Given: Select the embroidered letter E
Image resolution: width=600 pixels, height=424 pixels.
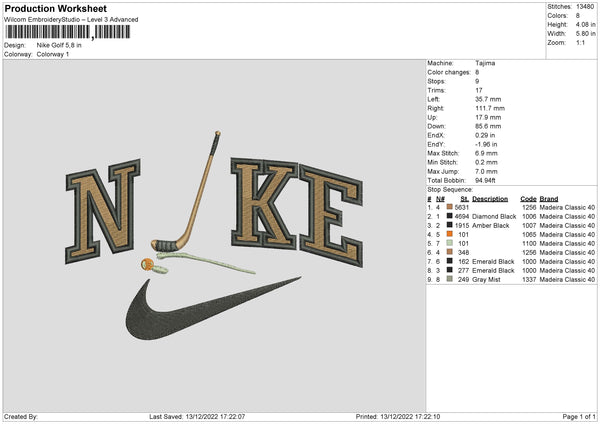Looking at the screenshot, I should click(x=331, y=215).
